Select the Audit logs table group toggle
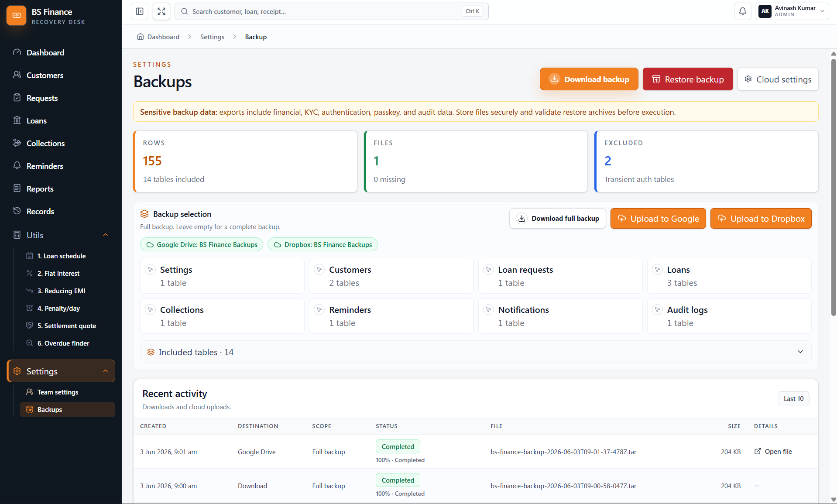The height and width of the screenshot is (504, 837). point(657,310)
